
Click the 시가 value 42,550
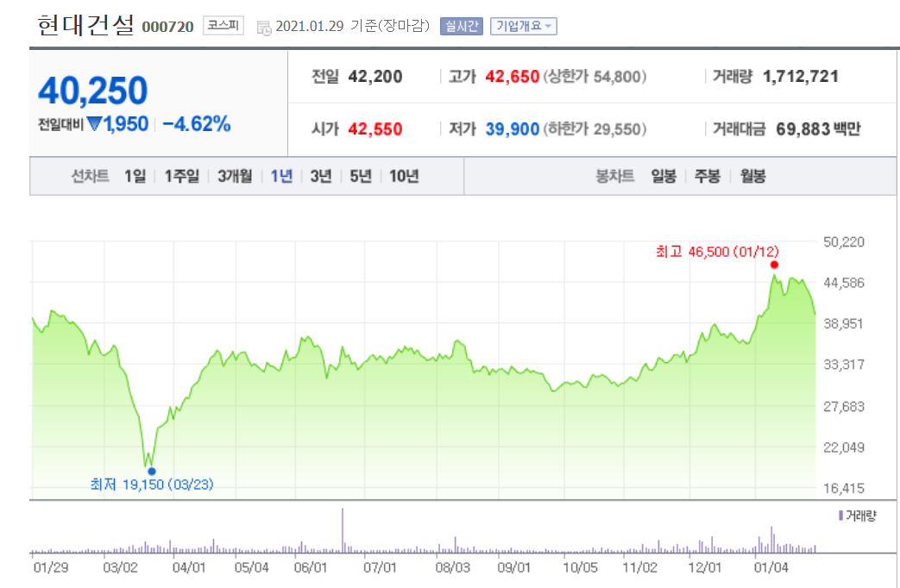click(374, 129)
